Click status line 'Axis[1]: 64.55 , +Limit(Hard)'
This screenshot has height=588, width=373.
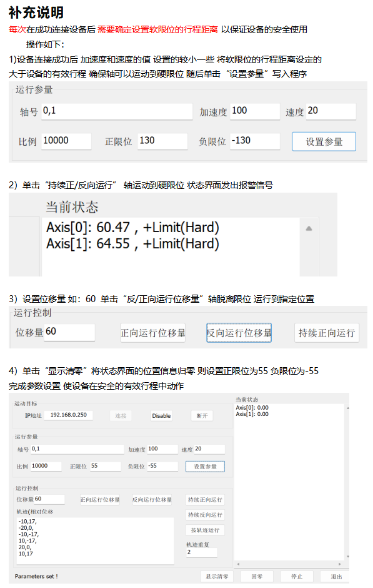[x=132, y=244]
